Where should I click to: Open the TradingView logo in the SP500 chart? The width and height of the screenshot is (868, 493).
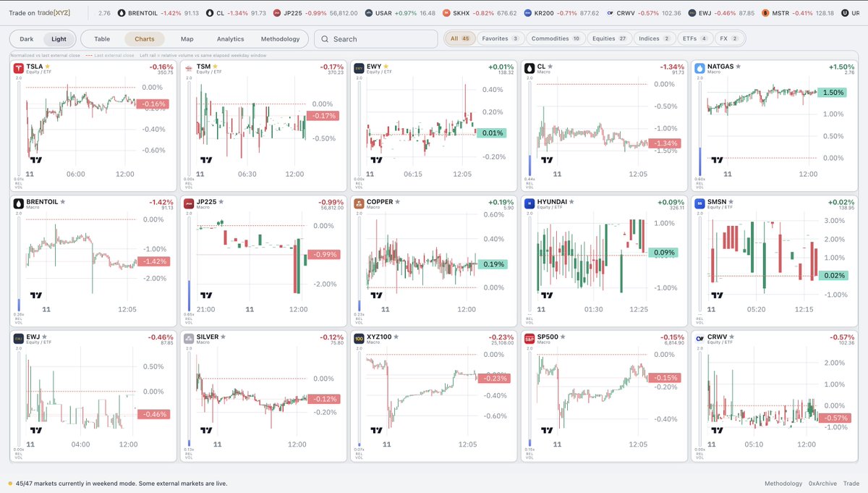pos(547,430)
